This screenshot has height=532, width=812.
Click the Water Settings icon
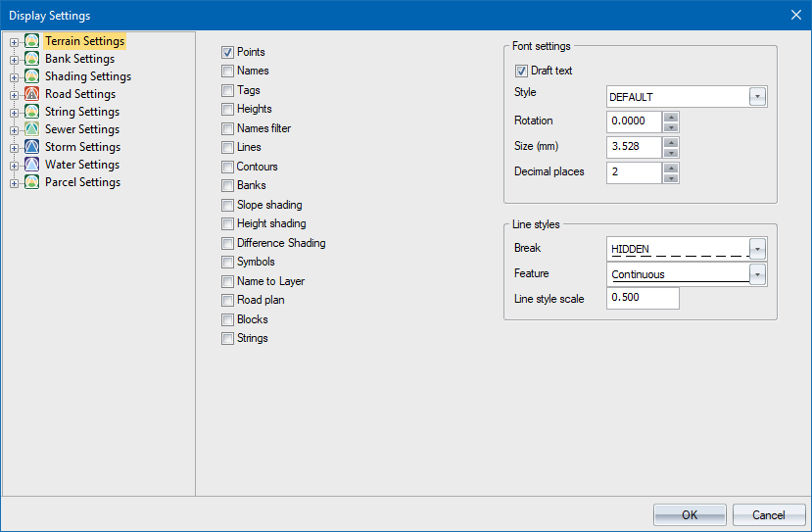coord(31,165)
